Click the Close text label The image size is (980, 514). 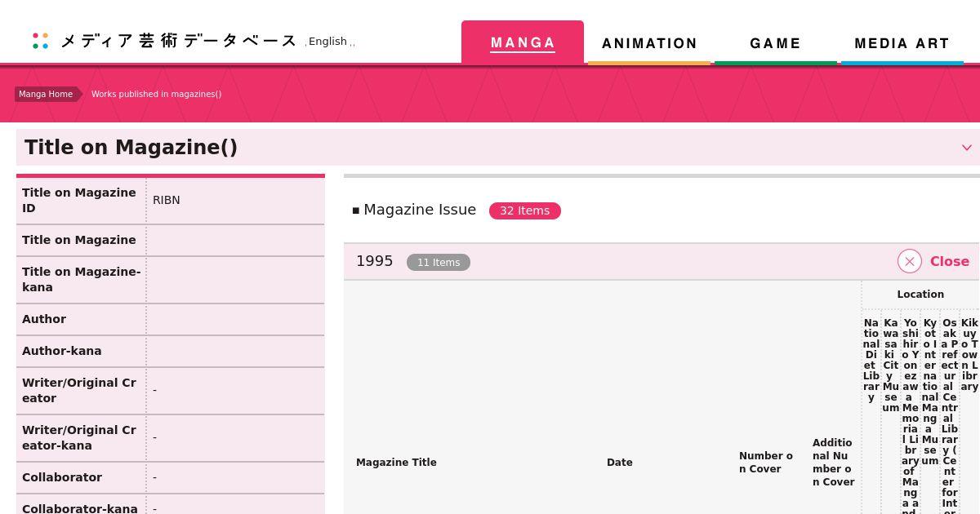point(949,261)
